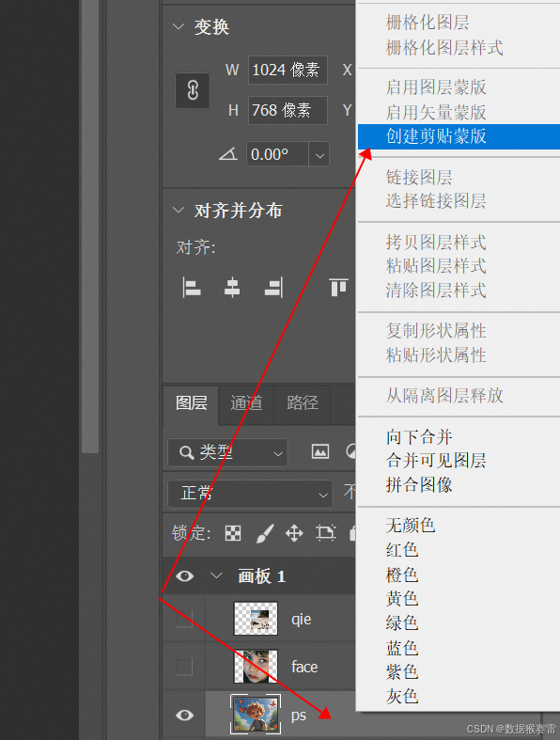560x740 pixels.
Task: Choose 粘贴形状属性 menu item
Action: point(436,354)
